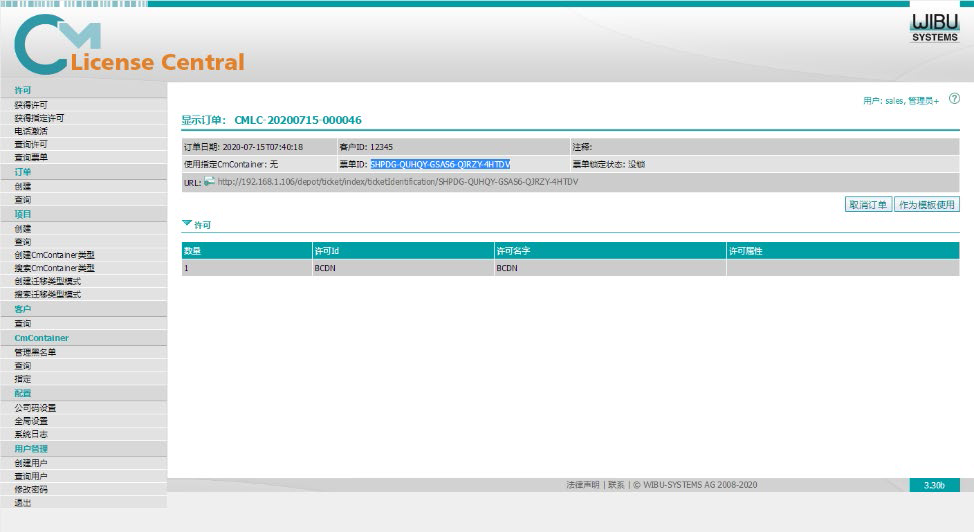The image size is (974, 532).
Task: Click the 作为模板使用 button
Action: pyautogui.click(x=926, y=204)
